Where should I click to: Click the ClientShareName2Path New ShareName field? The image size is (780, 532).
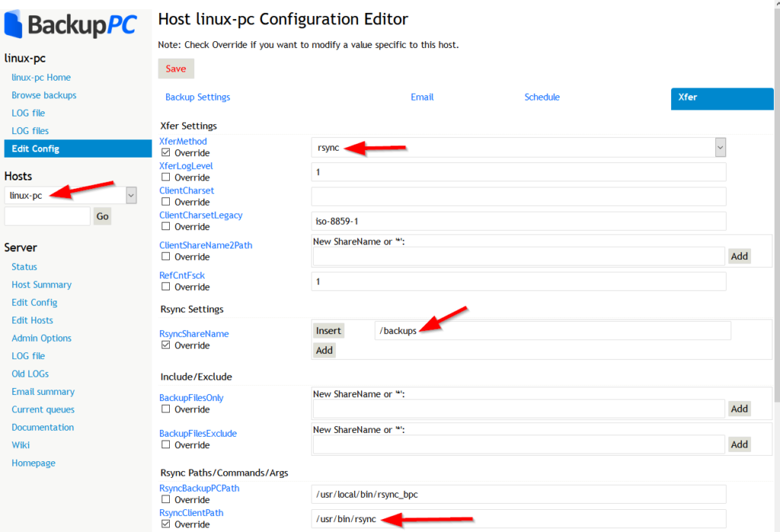(518, 256)
